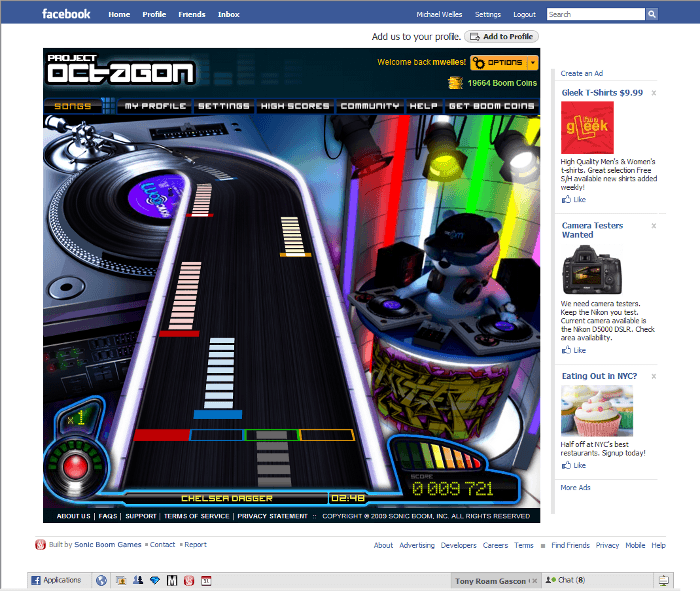Screen dimensions: 700x591
Task: Click the x1 multiplier indicator
Action: (76, 419)
